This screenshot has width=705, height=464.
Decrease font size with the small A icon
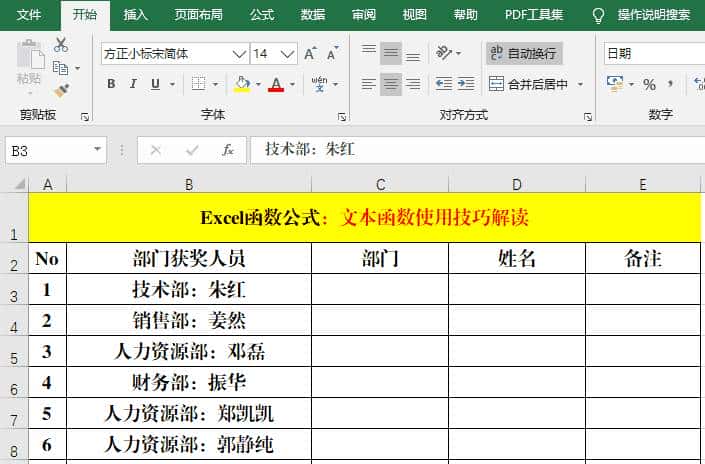(x=332, y=54)
